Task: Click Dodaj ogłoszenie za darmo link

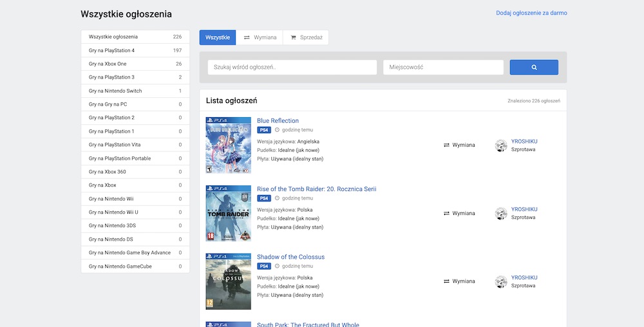Action: pos(531,13)
